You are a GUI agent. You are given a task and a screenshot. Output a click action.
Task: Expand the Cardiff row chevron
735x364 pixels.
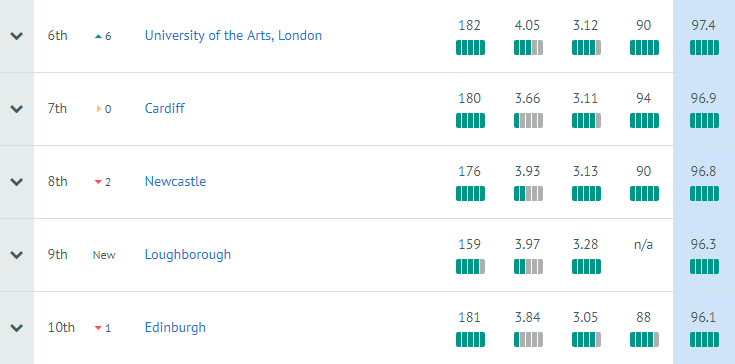16,109
